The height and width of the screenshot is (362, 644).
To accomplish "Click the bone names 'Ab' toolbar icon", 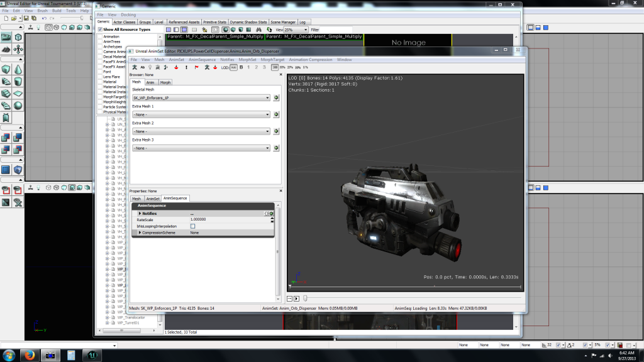I will pos(143,67).
